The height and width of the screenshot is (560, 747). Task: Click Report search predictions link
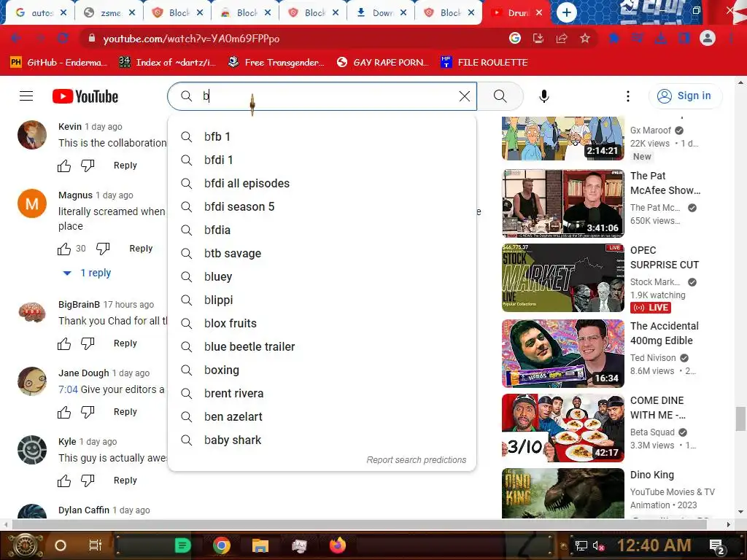(417, 460)
